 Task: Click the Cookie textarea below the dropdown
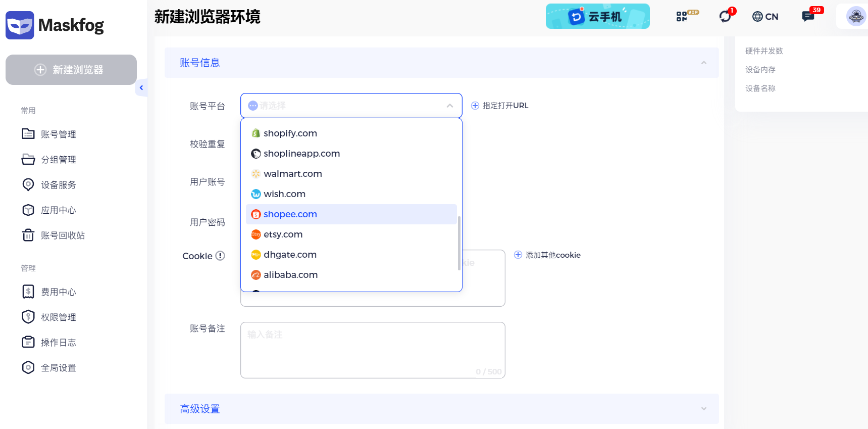coord(373,299)
